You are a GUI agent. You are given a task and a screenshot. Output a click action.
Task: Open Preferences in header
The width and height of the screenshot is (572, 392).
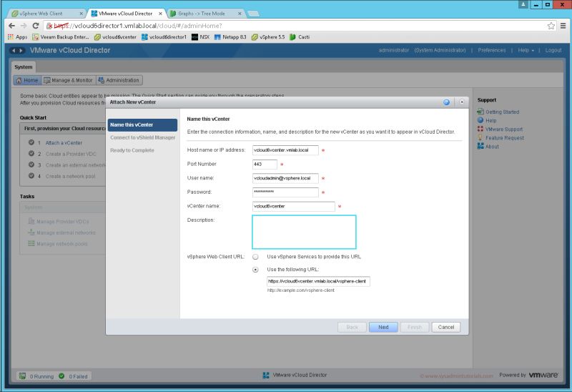(492, 50)
